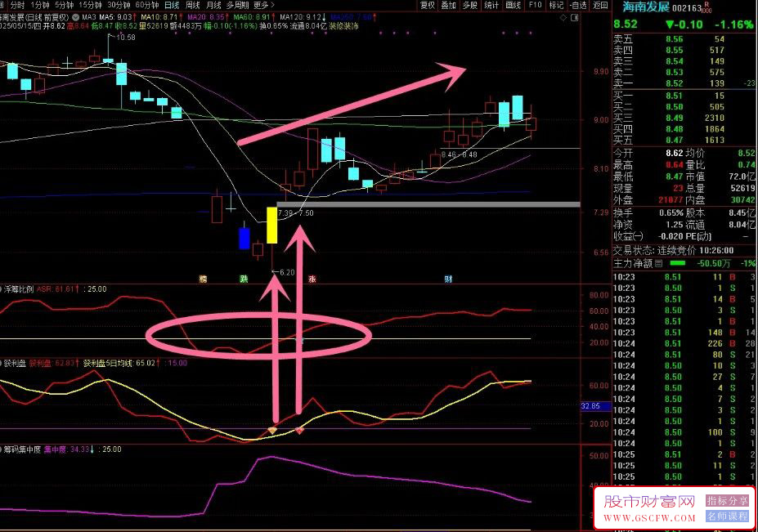
Task: Click the 6.20 low price label on chart
Action: [x=287, y=272]
